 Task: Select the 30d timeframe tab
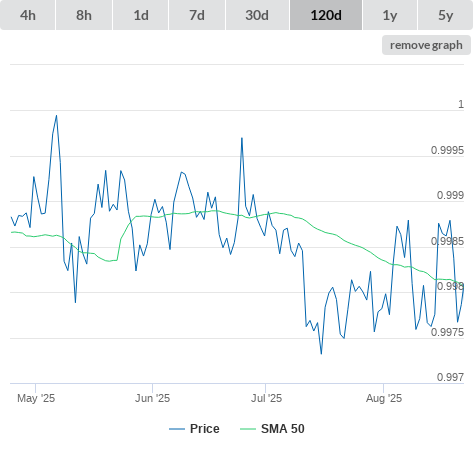[257, 15]
